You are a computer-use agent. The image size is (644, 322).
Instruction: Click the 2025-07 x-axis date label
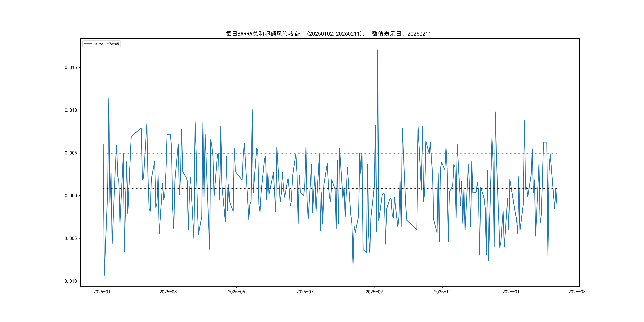305,292
